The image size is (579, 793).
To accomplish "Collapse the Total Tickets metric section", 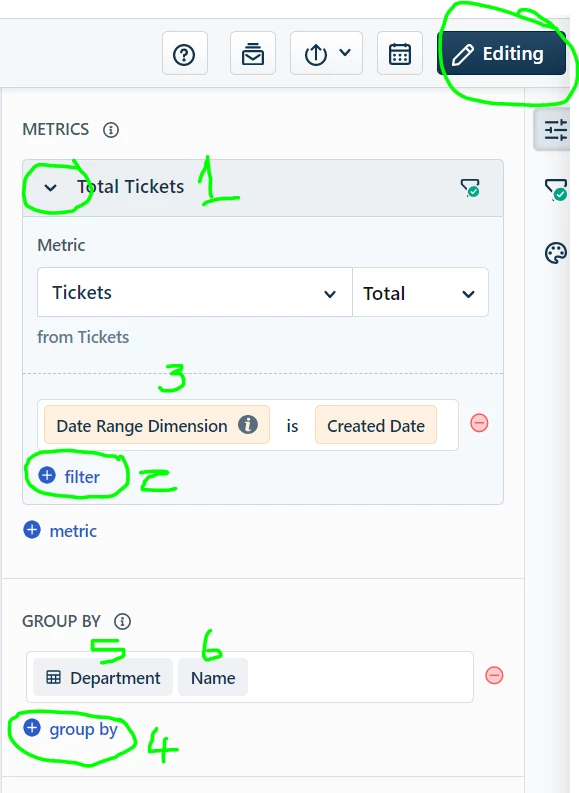I will click(50, 188).
